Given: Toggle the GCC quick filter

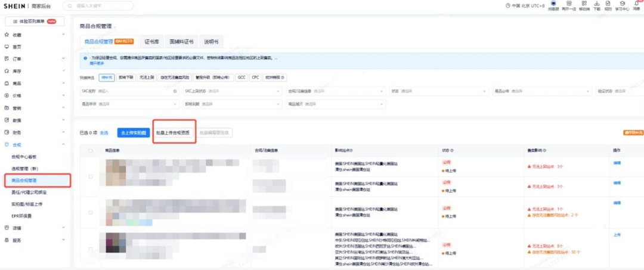Looking at the screenshot, I should [242, 77].
